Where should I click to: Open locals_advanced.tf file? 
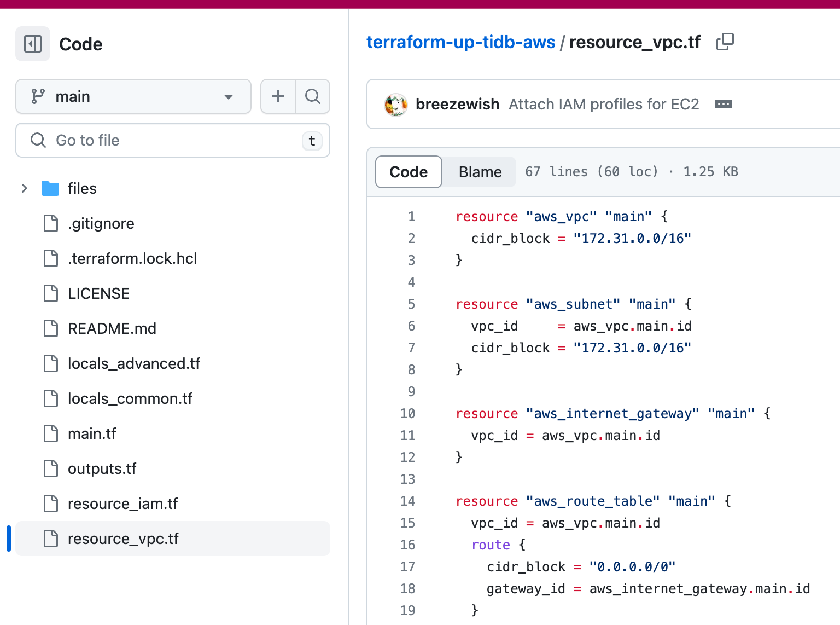[134, 363]
